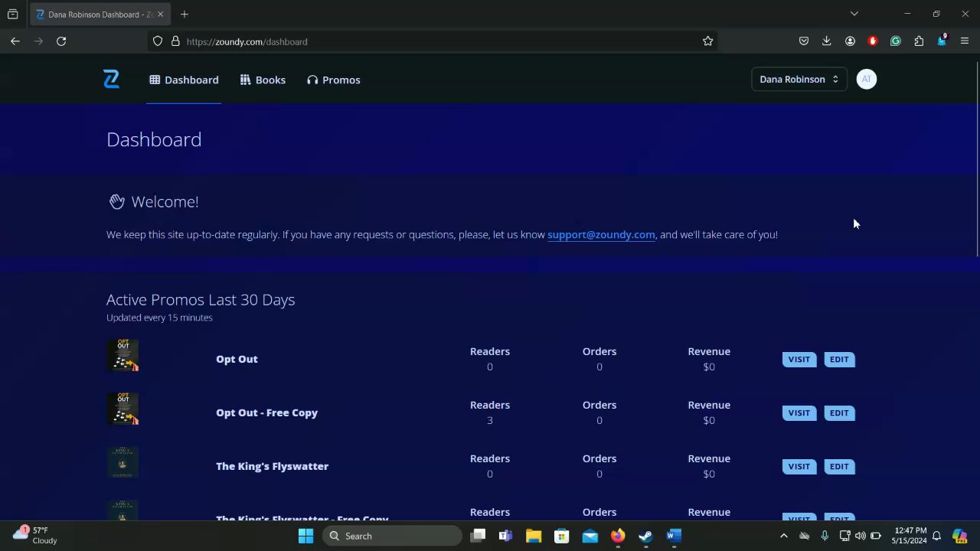
Task: Click the support@zoundy.com email link
Action: pyautogui.click(x=601, y=235)
